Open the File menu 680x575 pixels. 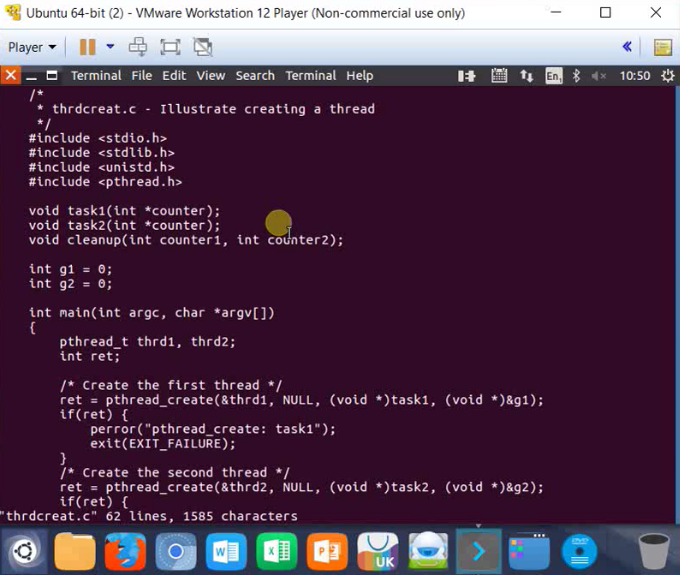coord(142,75)
